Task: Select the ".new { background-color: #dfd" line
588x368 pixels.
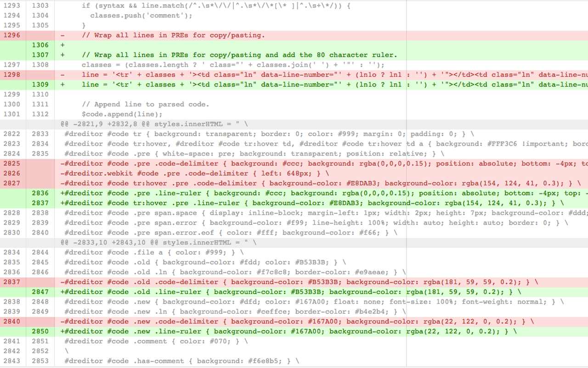Action: [314, 302]
